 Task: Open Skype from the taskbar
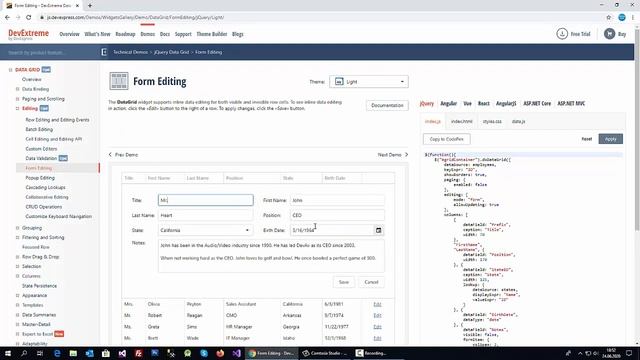[204, 353]
